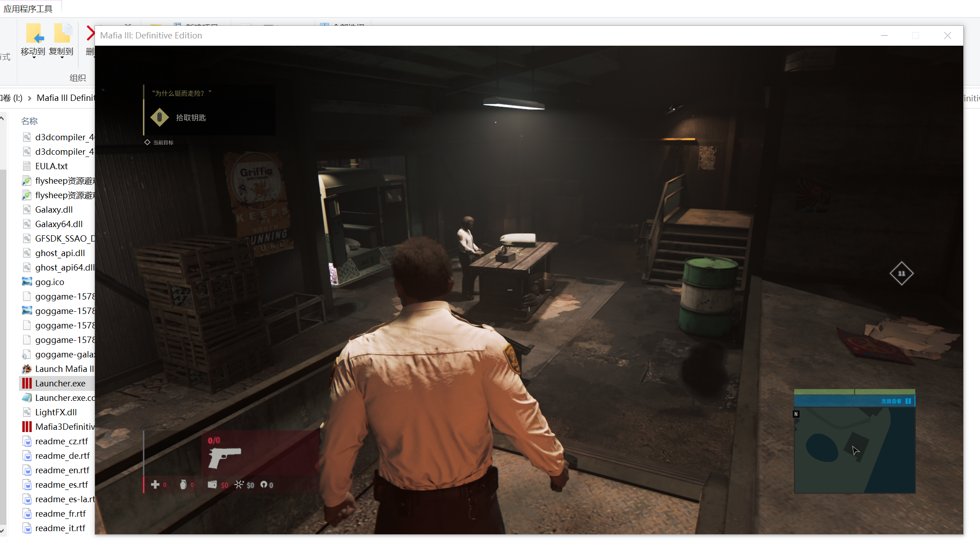
Task: Click the 当前目标 current objective label
Action: pyautogui.click(x=163, y=143)
